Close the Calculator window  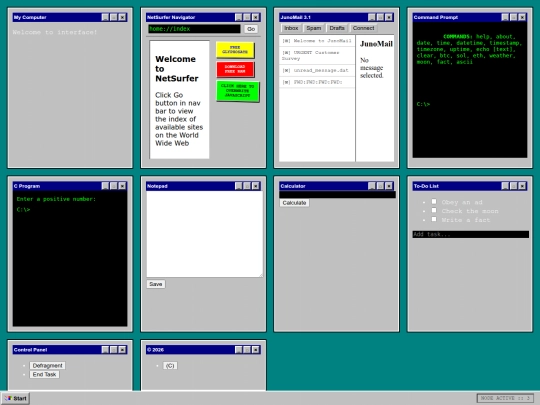pyautogui.click(x=389, y=186)
